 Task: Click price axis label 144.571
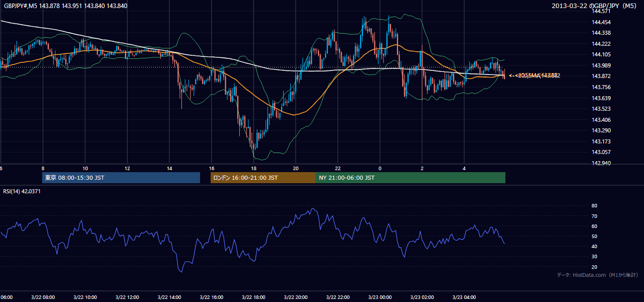602,11
